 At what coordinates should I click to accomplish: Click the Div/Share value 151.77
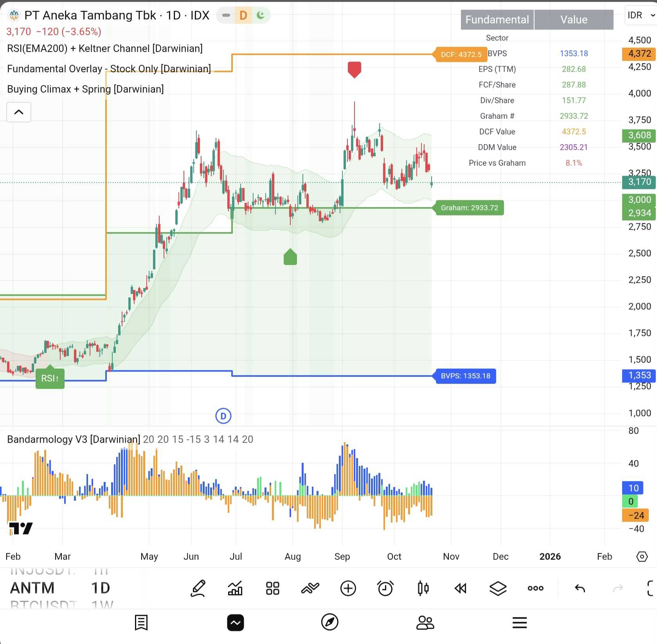(x=574, y=100)
